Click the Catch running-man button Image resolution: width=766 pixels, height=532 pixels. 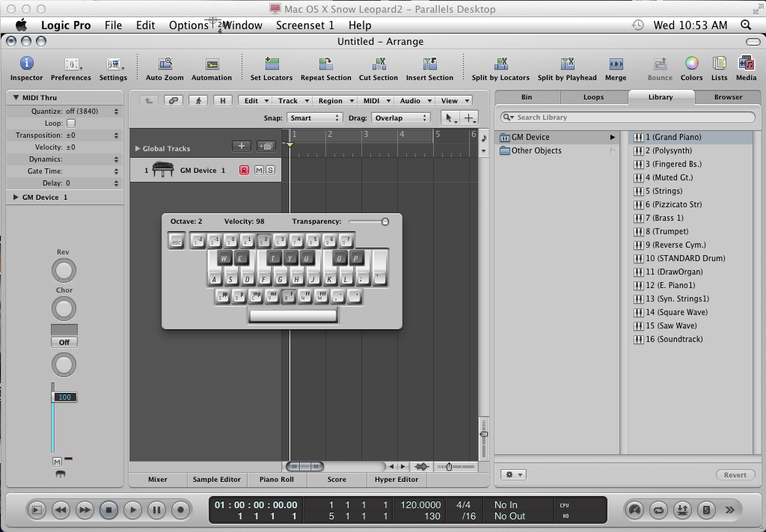(197, 100)
